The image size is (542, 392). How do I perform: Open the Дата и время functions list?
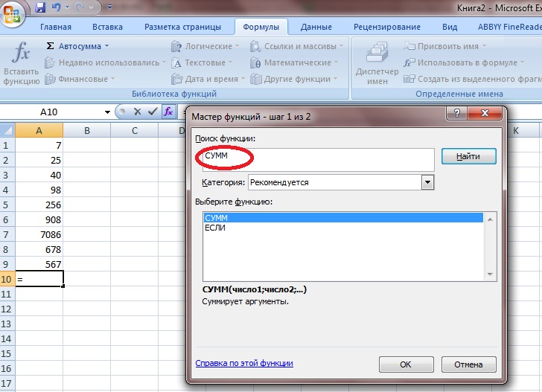point(208,79)
